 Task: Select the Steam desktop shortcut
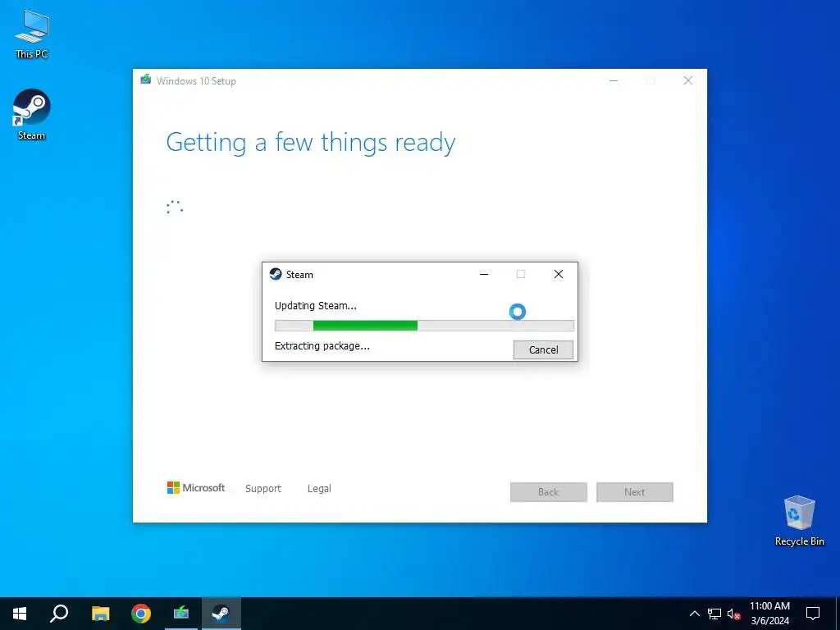point(32,115)
